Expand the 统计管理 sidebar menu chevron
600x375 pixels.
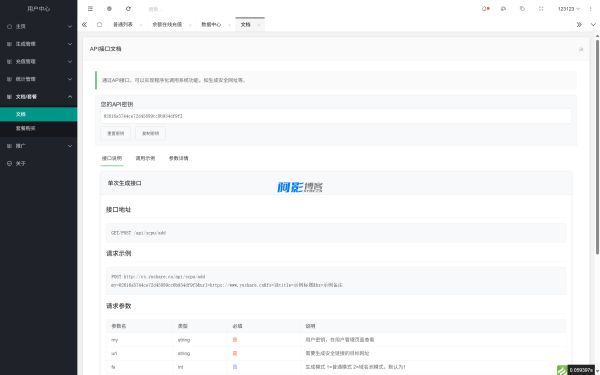pos(70,79)
